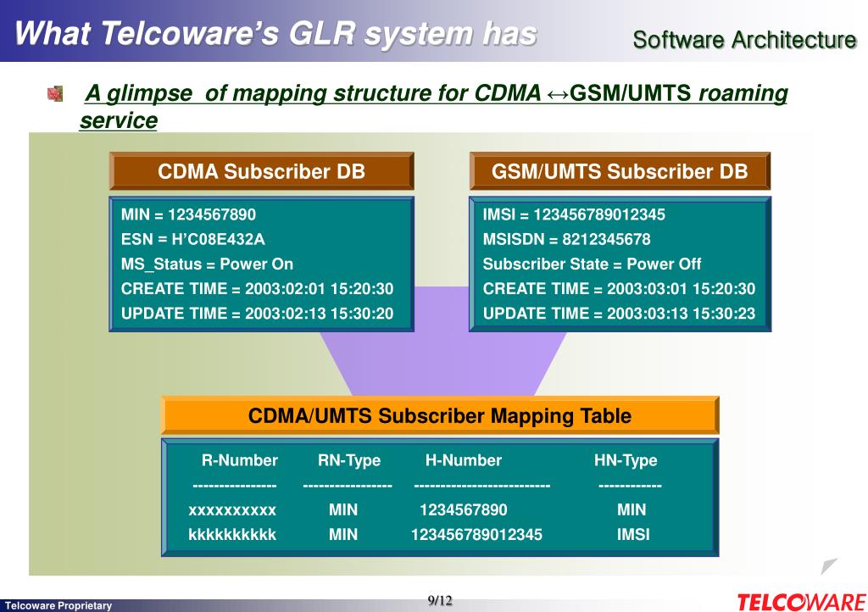Click the slide title 'What Telcoware's GLR system has'
Screen dimensions: 868x612
click(x=275, y=33)
